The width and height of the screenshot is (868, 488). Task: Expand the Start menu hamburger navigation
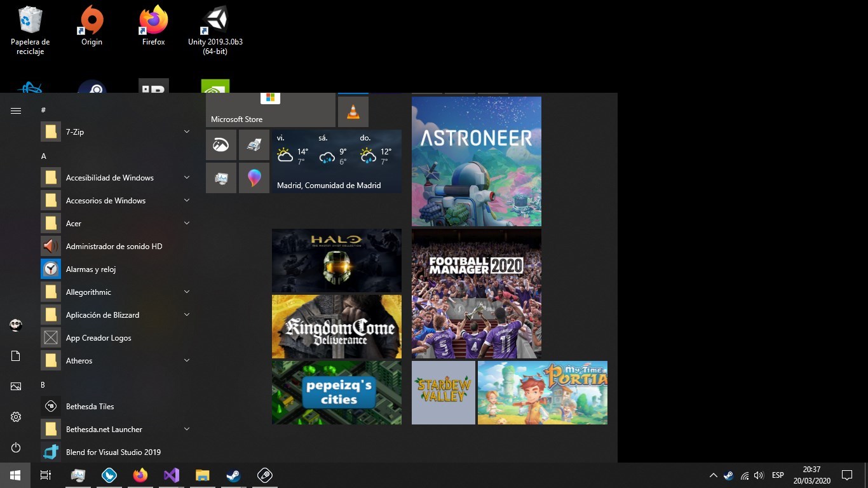tap(15, 110)
